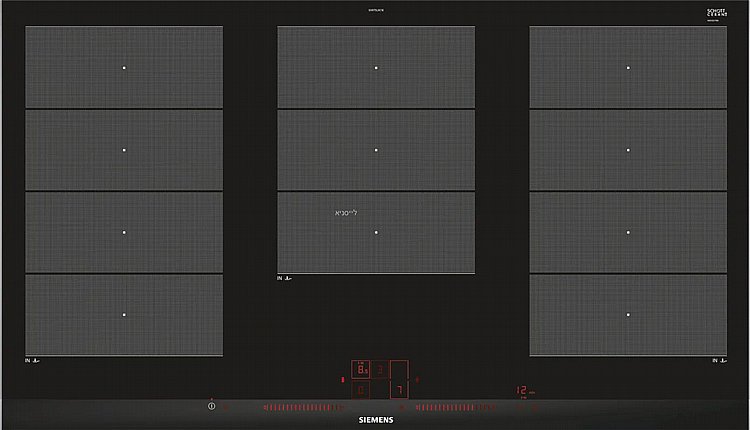
Task: Select zone display showing 7
Action: pyautogui.click(x=399, y=390)
